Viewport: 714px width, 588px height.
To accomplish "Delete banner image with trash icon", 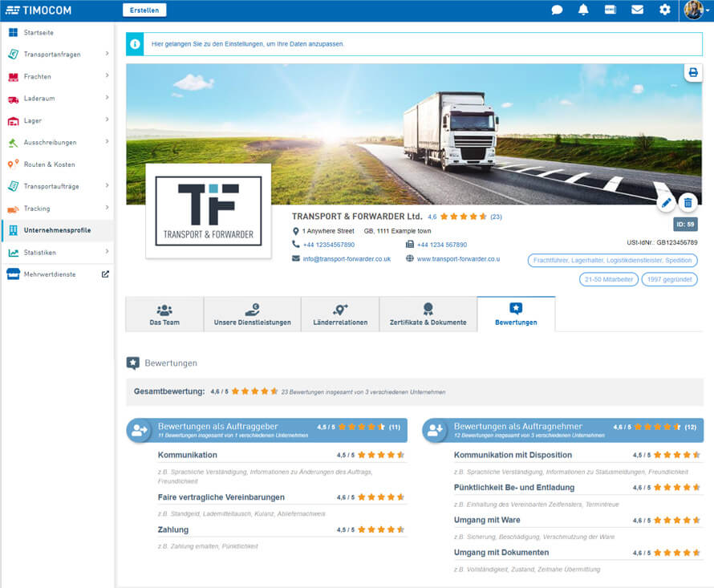I will [x=688, y=203].
